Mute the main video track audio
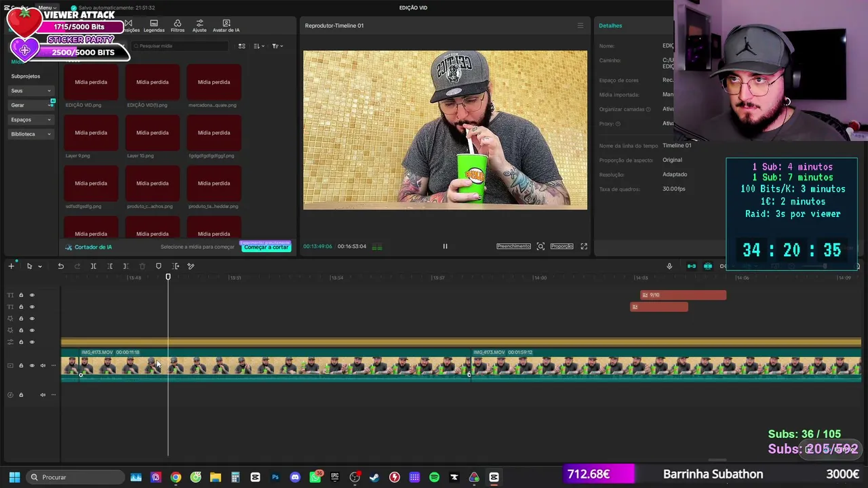Screen dimensions: 868x488 click(x=43, y=366)
